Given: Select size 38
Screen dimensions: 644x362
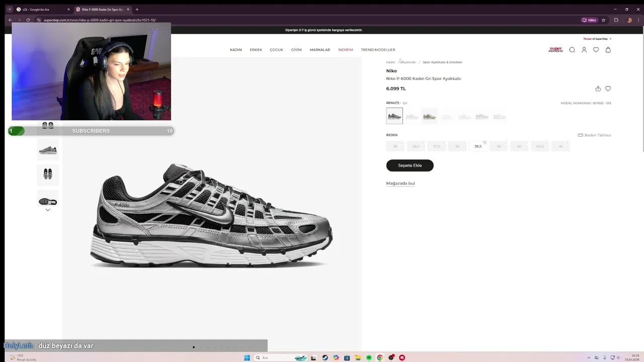Looking at the screenshot, I should [457, 146].
